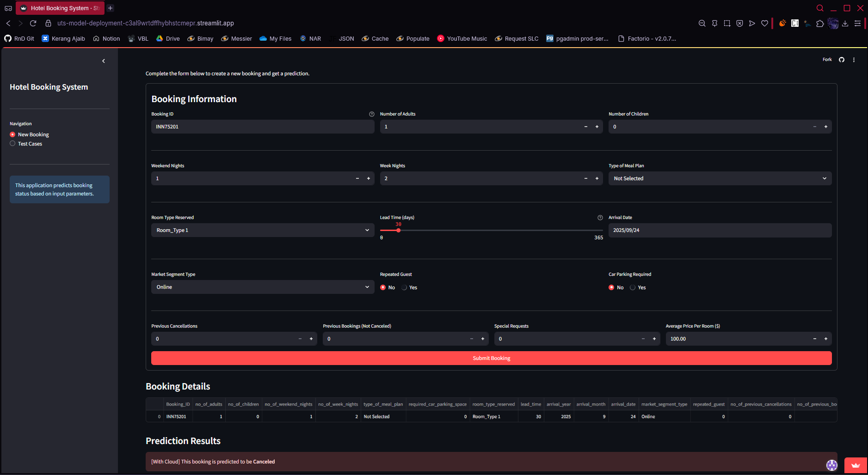Open the GitHub repository icon

[842, 60]
